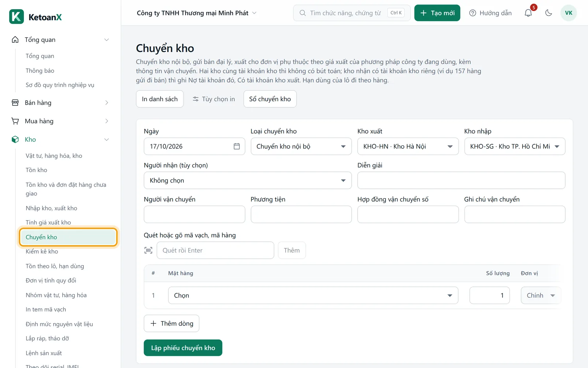This screenshot has height=368, width=588.
Task: Open the Kho xuất dropdown
Action: pos(408,146)
